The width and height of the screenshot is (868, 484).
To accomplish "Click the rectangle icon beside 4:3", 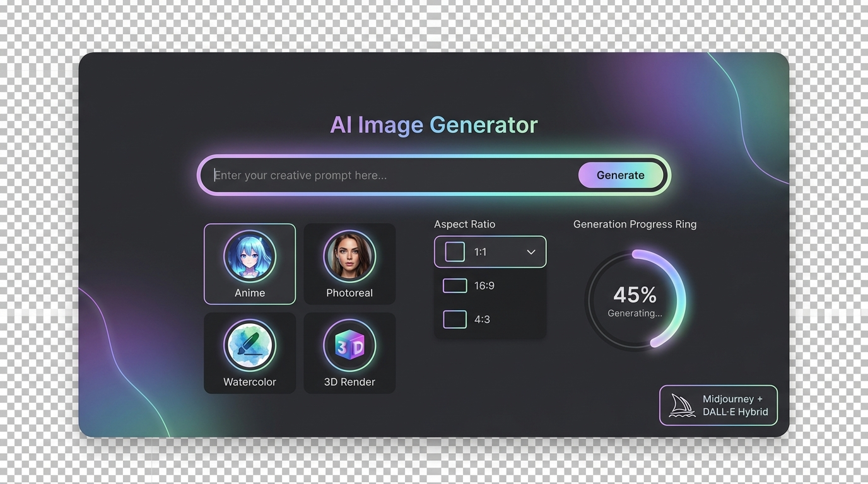I will click(x=455, y=320).
